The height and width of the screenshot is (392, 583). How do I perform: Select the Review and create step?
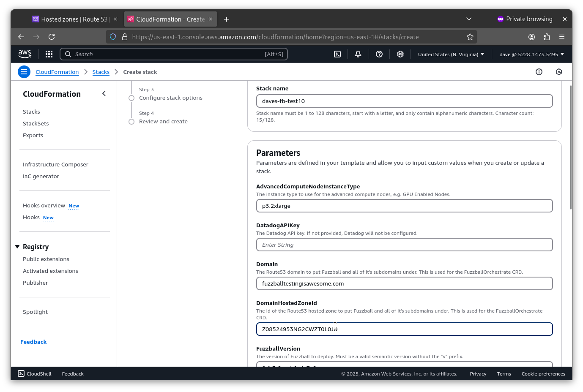coord(163,121)
